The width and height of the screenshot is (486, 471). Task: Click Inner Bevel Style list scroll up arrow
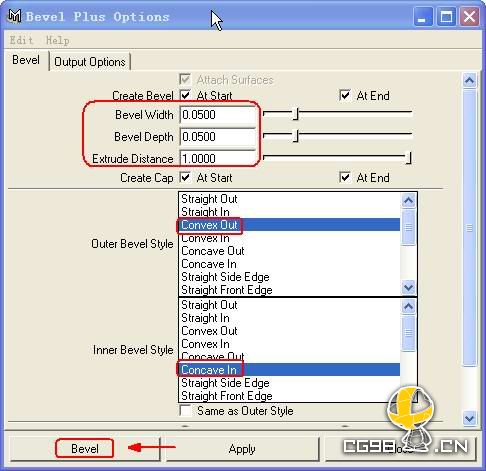[408, 306]
